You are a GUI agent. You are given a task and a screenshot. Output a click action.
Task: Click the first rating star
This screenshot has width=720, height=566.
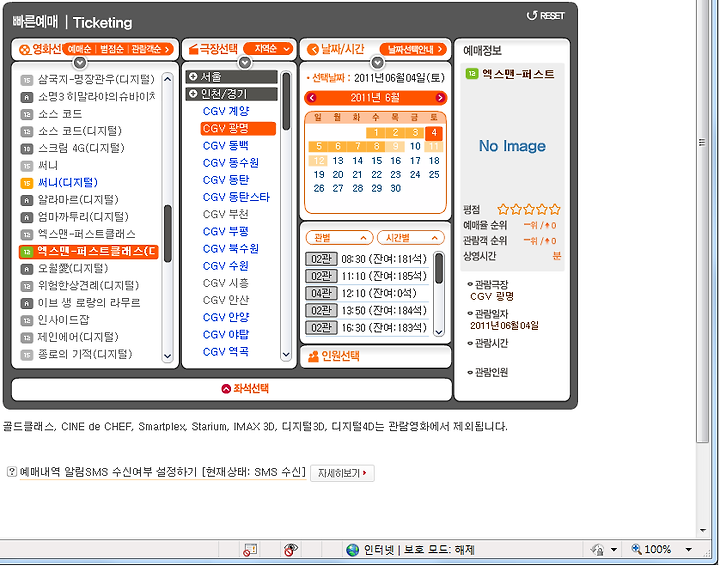(x=503, y=210)
